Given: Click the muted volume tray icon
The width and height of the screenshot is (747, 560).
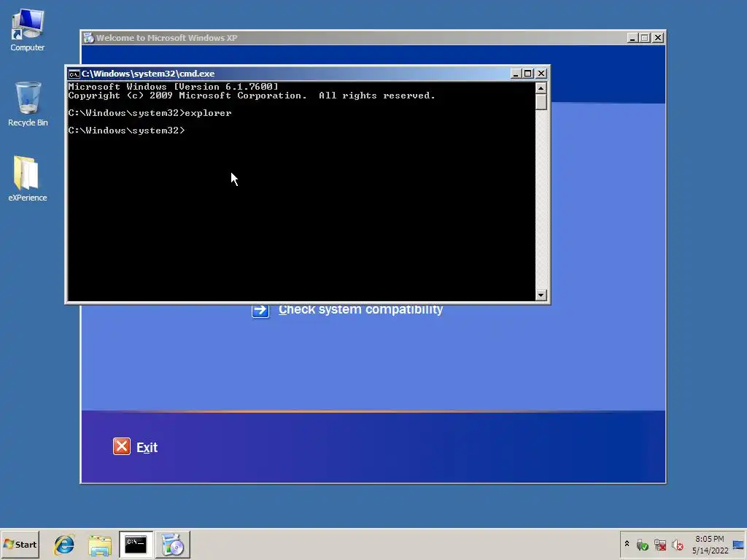Looking at the screenshot, I should coord(677,545).
